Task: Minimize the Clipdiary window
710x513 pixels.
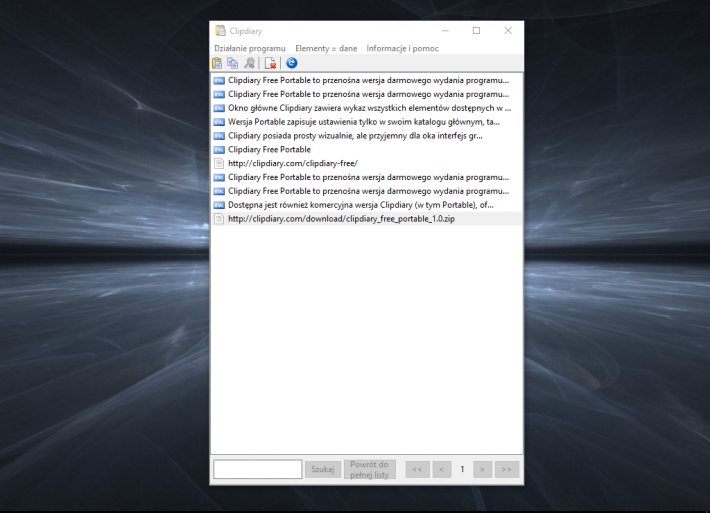Action: (445, 31)
